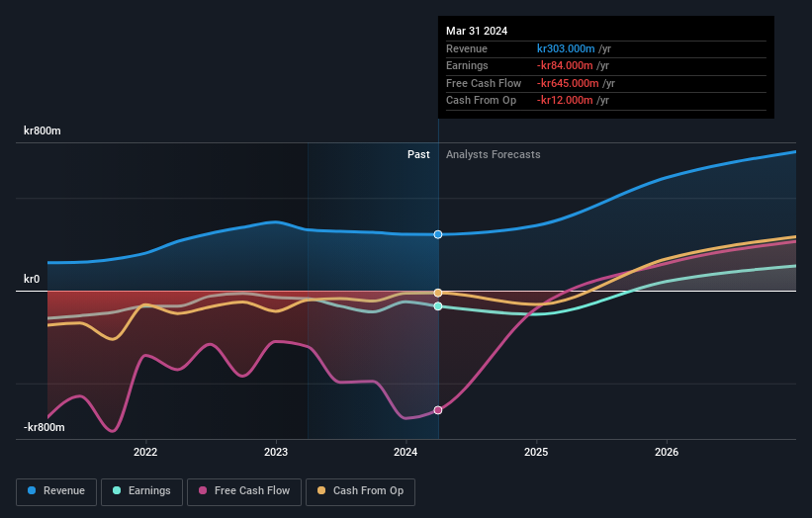
Task: Click the orange Cash From Op legend dot
Action: [321, 490]
